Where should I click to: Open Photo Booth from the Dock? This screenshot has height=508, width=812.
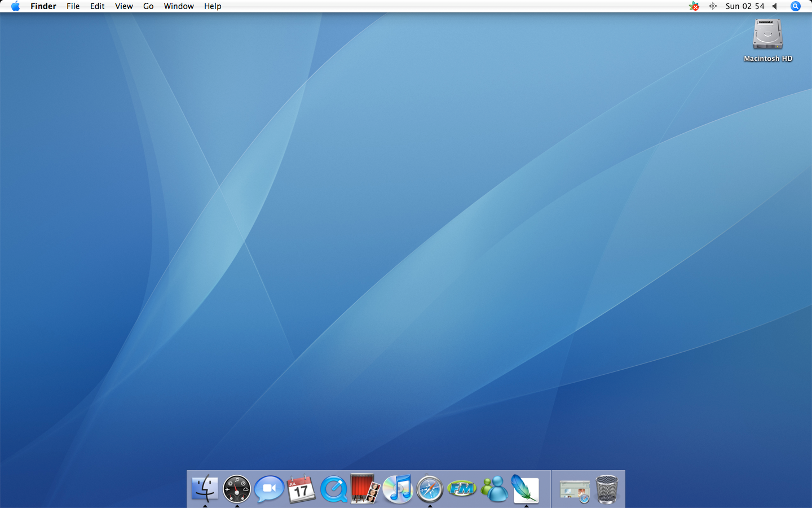click(x=365, y=488)
